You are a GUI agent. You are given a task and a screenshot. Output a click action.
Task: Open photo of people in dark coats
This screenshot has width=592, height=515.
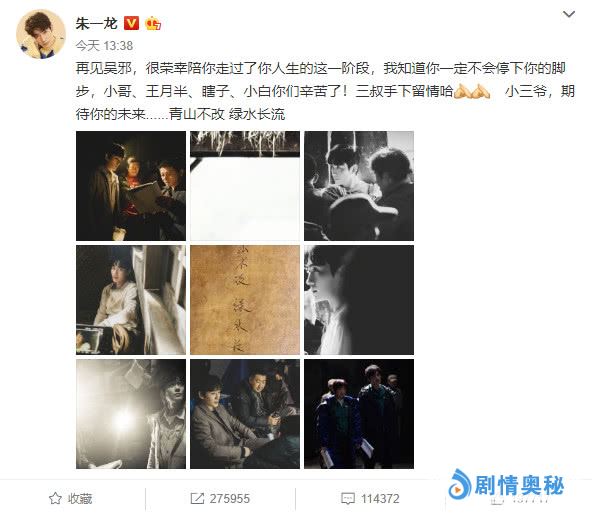coord(359,414)
